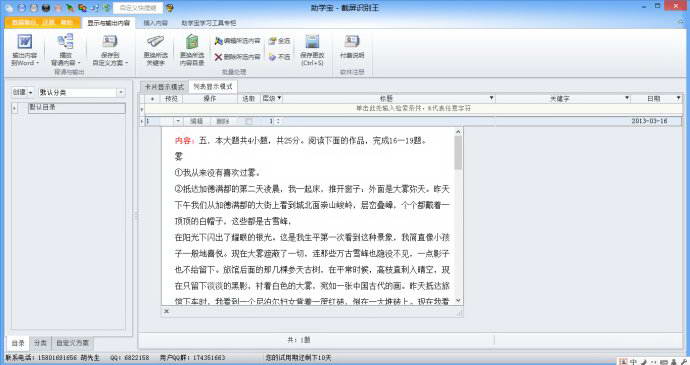This screenshot has height=365, width=690.
Task: Click the 保存更改 (Ctrl+S) icon
Action: click(312, 42)
